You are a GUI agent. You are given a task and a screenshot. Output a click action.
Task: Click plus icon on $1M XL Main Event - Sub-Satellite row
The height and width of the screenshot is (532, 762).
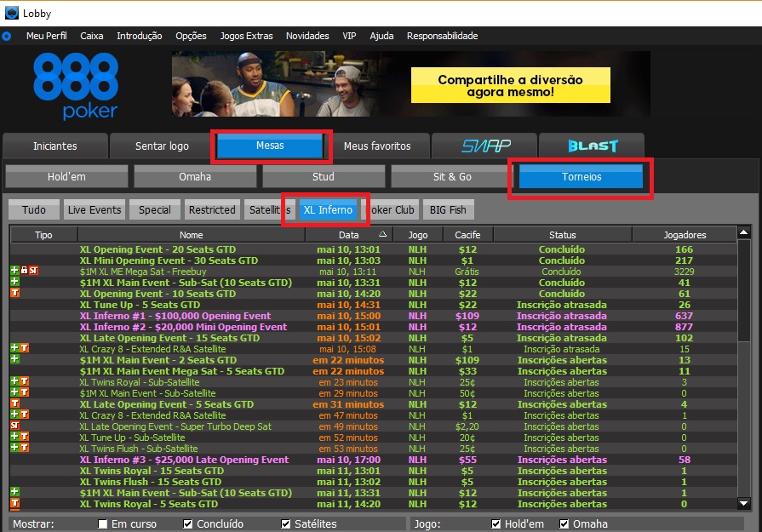pyautogui.click(x=14, y=392)
